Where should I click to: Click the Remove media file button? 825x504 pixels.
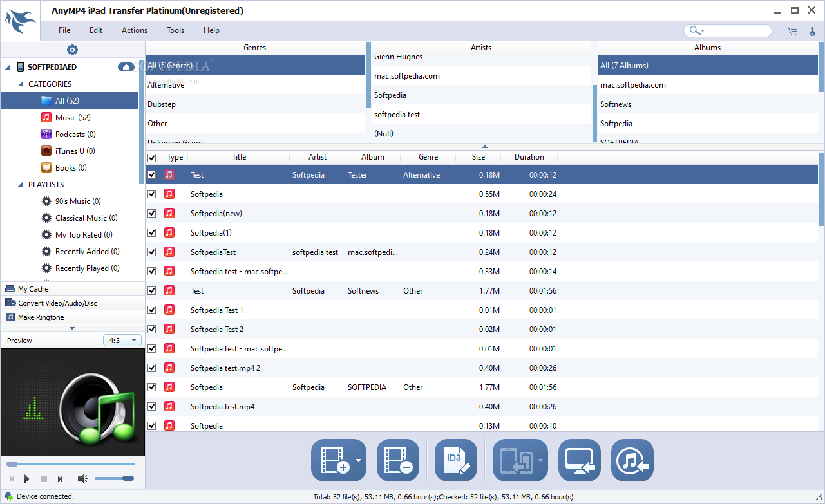point(398,460)
